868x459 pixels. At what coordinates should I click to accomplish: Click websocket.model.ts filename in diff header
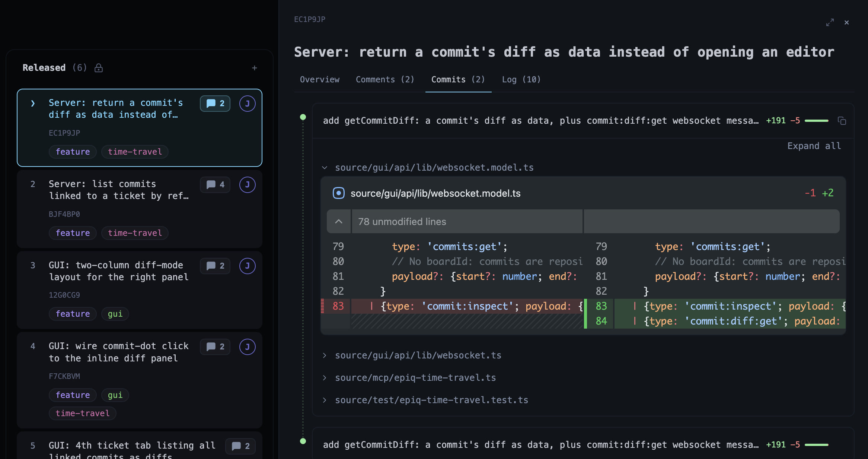point(435,193)
